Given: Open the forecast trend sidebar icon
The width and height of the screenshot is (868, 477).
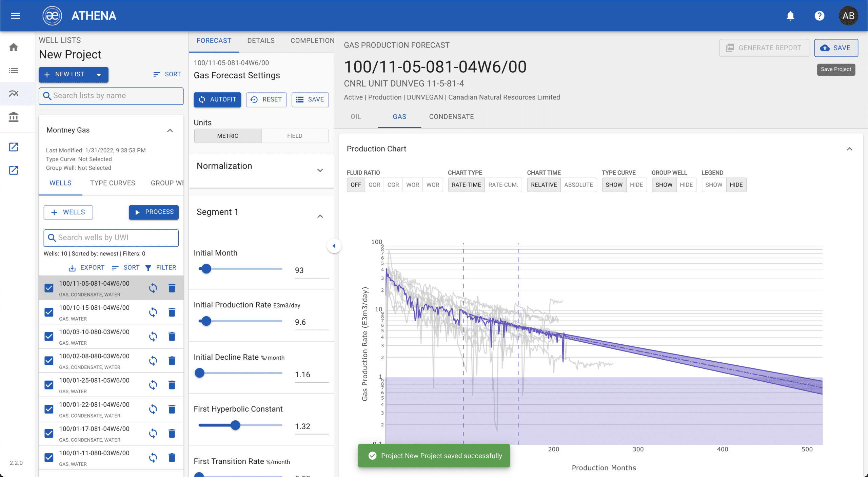Looking at the screenshot, I should click(x=14, y=93).
